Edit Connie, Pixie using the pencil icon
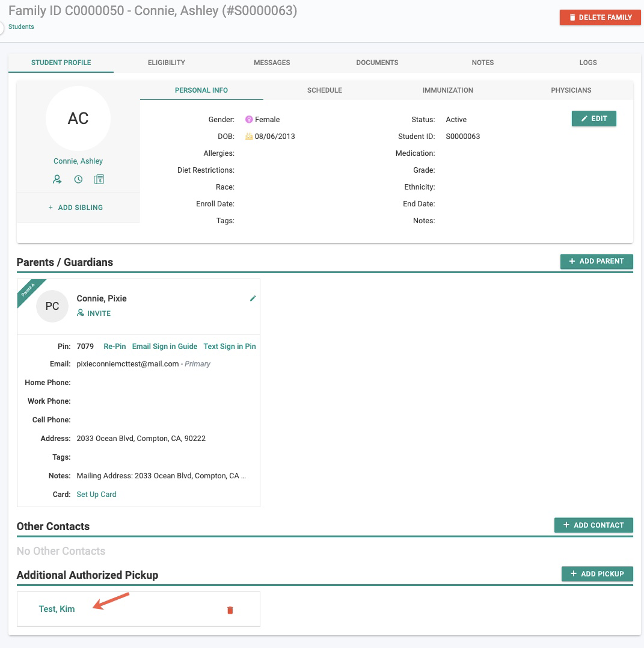The height and width of the screenshot is (648, 644). coord(253,298)
